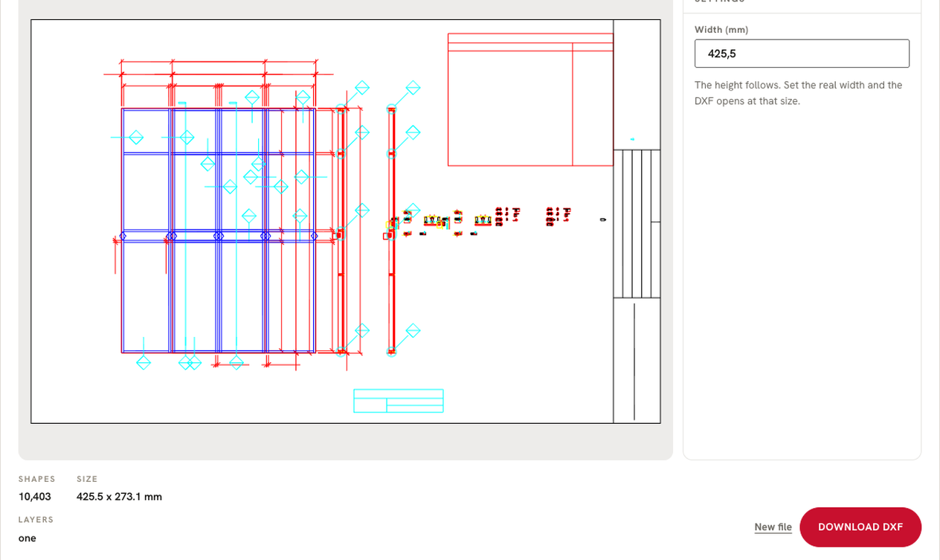Click the SIZE heading
This screenshot has width=940, height=560.
coord(87,480)
